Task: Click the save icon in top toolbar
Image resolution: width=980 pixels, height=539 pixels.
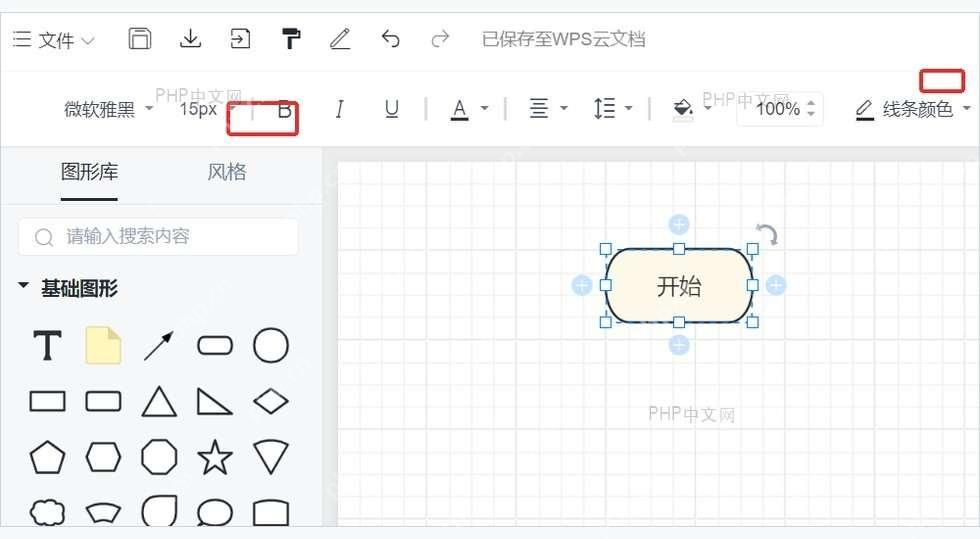Action: [140, 39]
